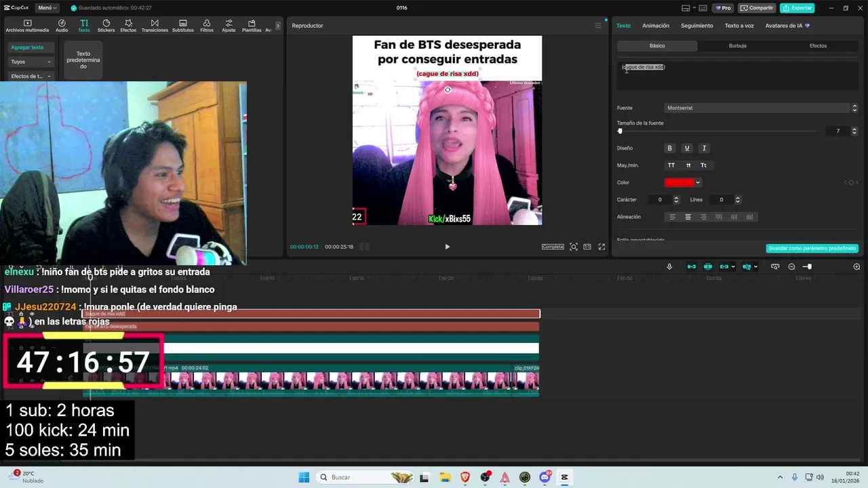Align text right
The width and height of the screenshot is (868, 488).
click(703, 217)
